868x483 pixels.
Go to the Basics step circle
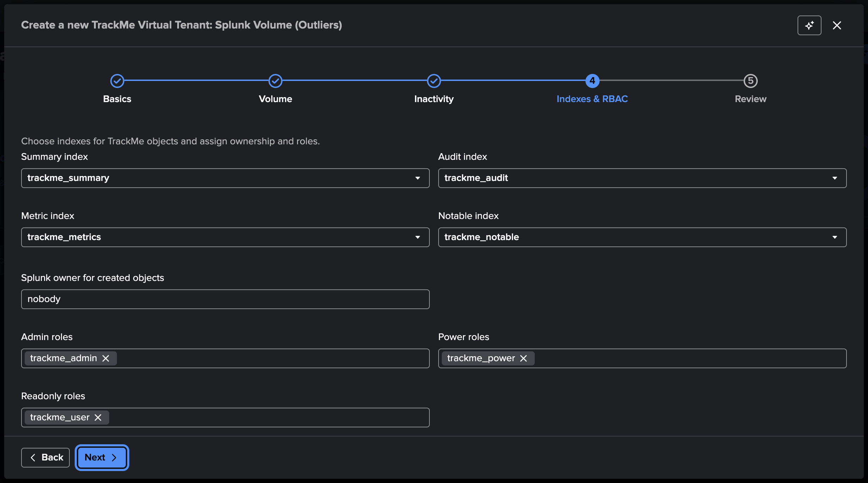pyautogui.click(x=117, y=81)
